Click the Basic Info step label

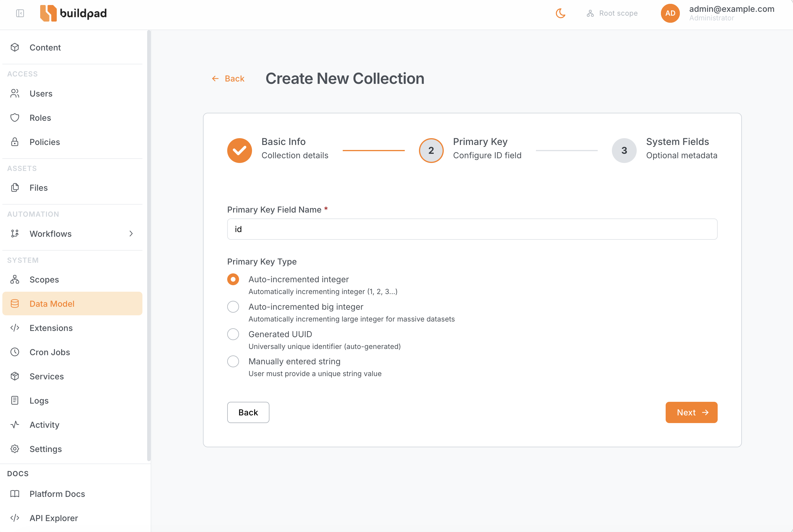(x=283, y=141)
